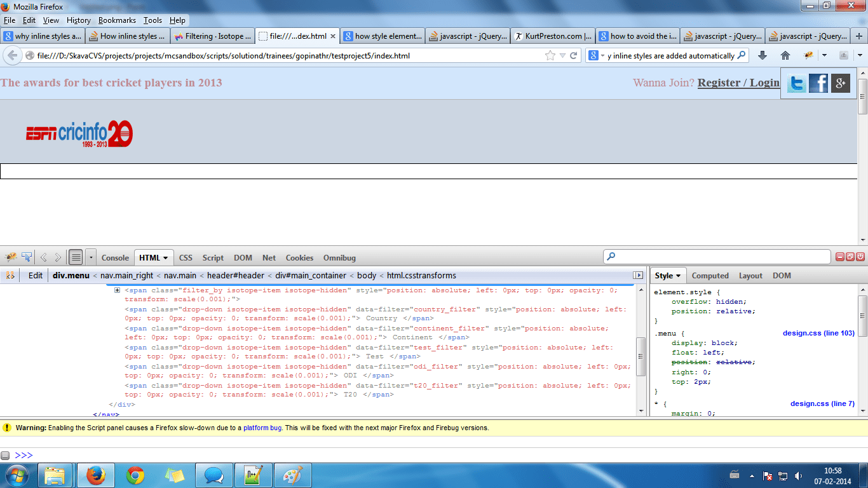The image size is (868, 488).
Task: Open the Firebug menu via the bug icon
Action: pyautogui.click(x=11, y=257)
